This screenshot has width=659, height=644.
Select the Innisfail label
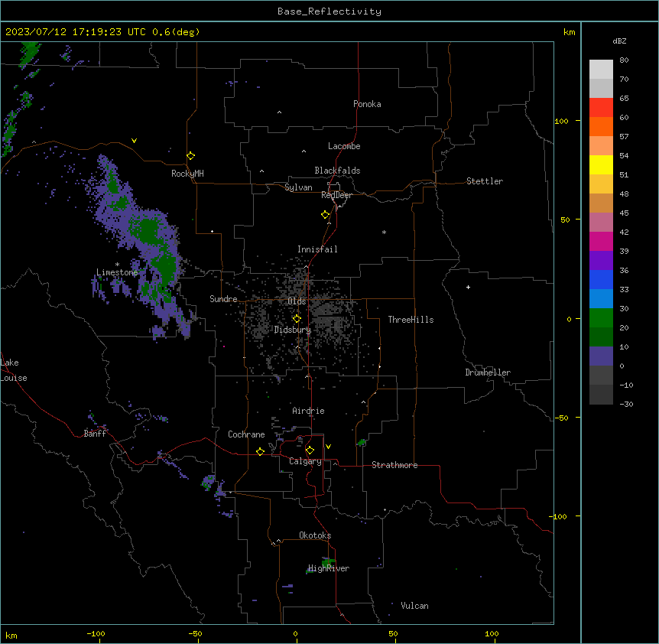pos(317,249)
